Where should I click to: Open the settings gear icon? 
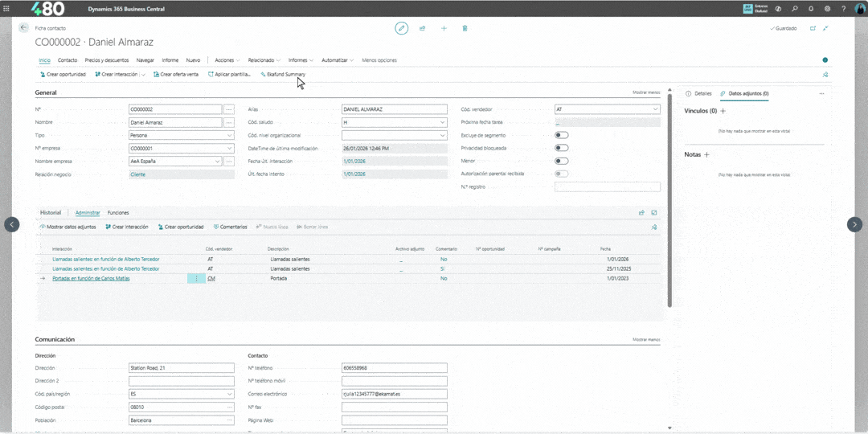(827, 9)
